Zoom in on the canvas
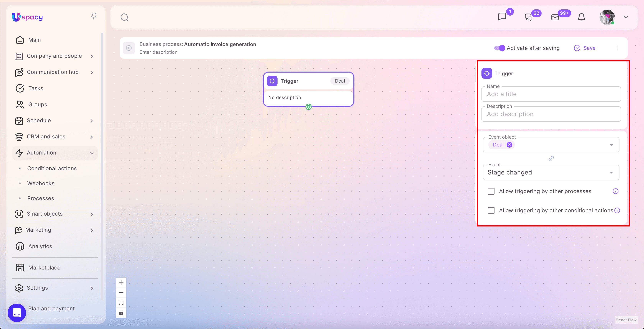 (121, 283)
